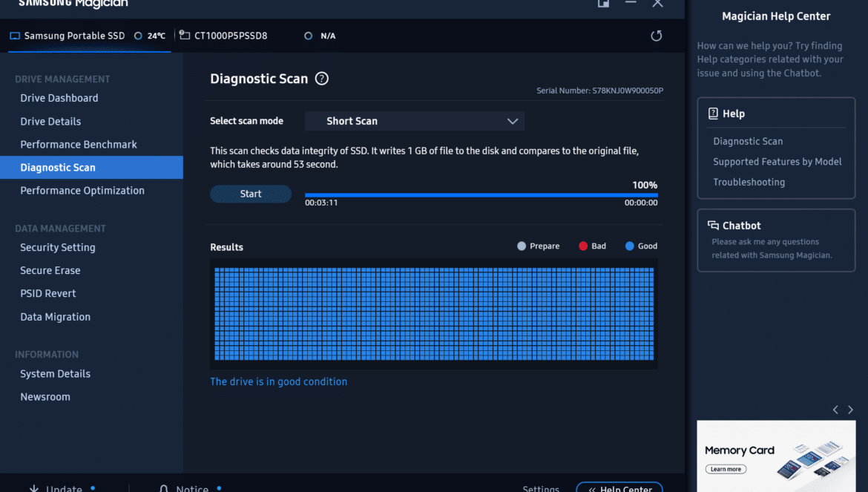Viewport: 868px width, 492px height.
Task: Start the diagnostic scan
Action: [251, 194]
